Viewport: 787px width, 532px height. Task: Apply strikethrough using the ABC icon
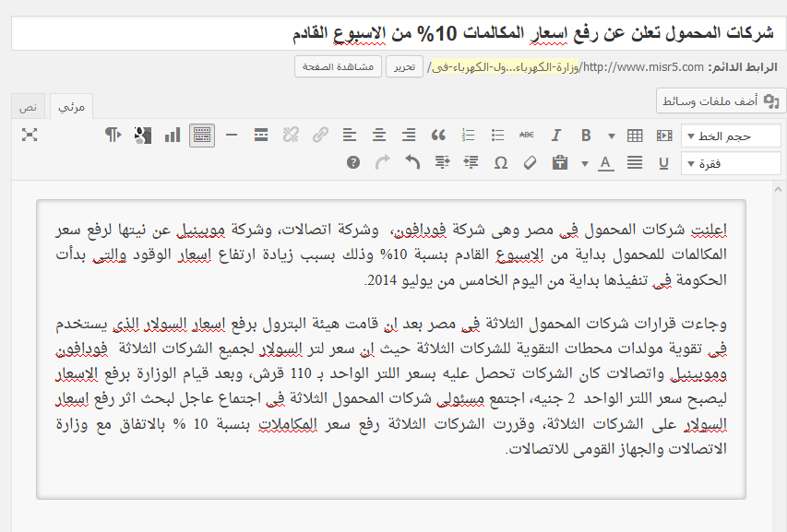point(527,136)
